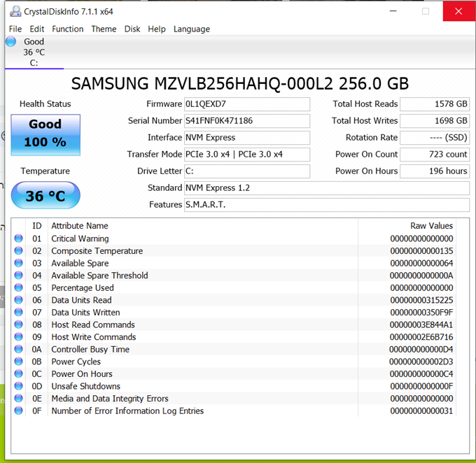Click status orb for Unsafe Shutdowns row
Viewport: 476px width, 463px height.
tap(18, 386)
